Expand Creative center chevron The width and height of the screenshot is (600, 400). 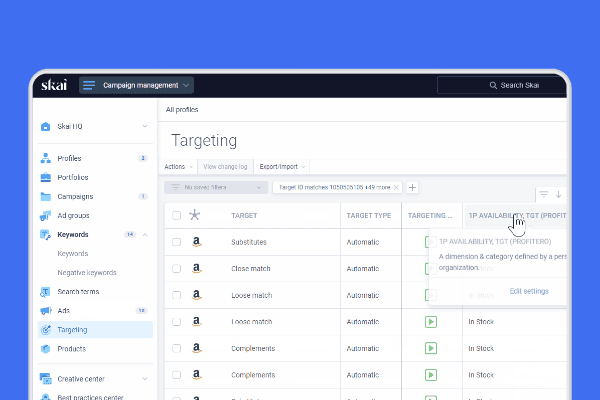point(145,379)
